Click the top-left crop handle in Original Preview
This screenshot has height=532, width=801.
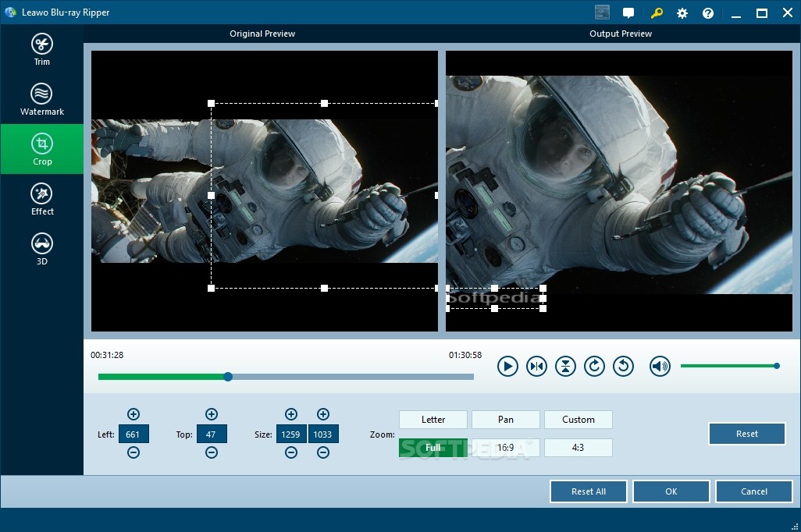coord(211,103)
